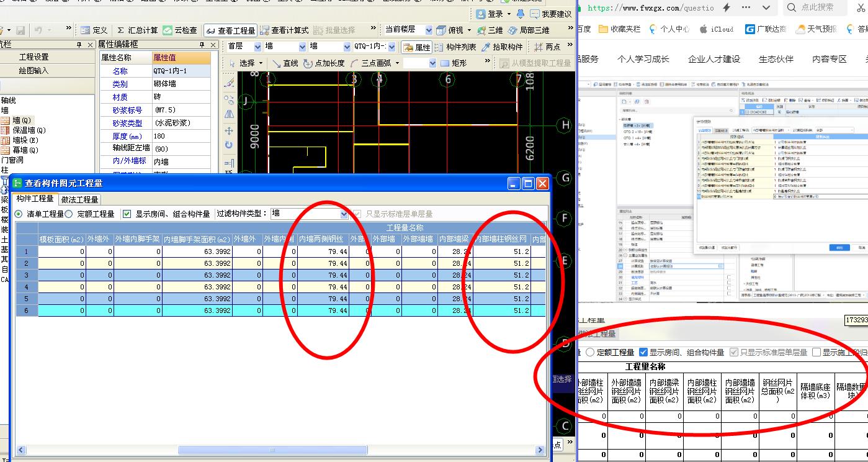Click the browser URL address field
This screenshot has width=868, height=462.
650,7
